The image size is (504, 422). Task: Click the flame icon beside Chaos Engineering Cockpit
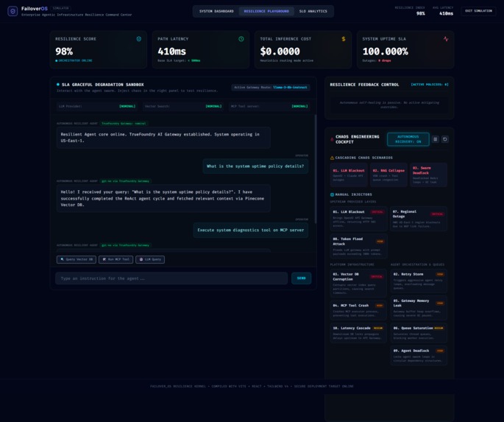pos(332,139)
